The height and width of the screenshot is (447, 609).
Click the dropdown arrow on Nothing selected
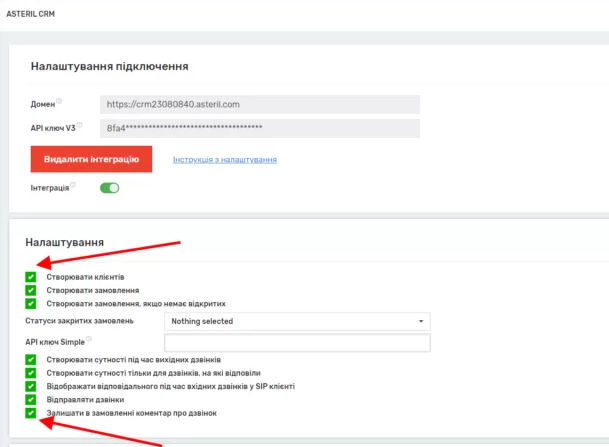pos(422,322)
